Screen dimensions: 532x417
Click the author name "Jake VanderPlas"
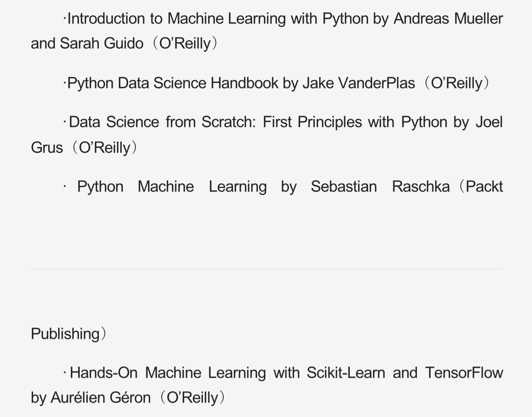tap(359, 83)
